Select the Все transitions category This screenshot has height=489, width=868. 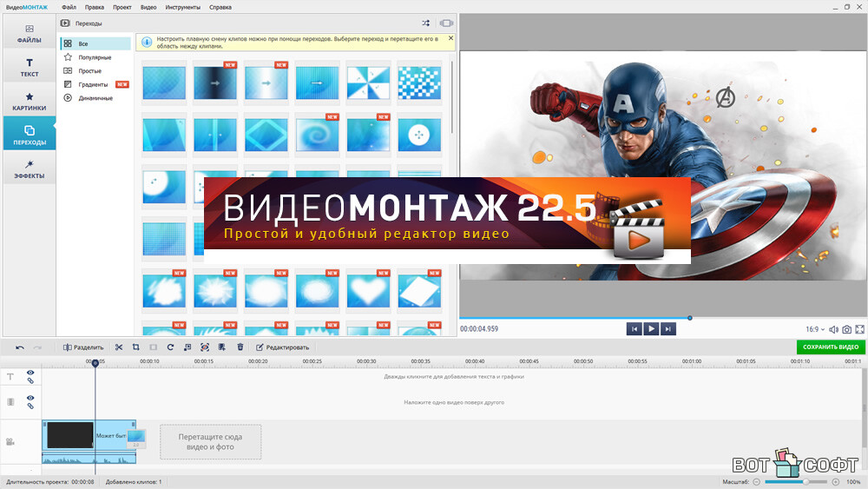pyautogui.click(x=95, y=43)
